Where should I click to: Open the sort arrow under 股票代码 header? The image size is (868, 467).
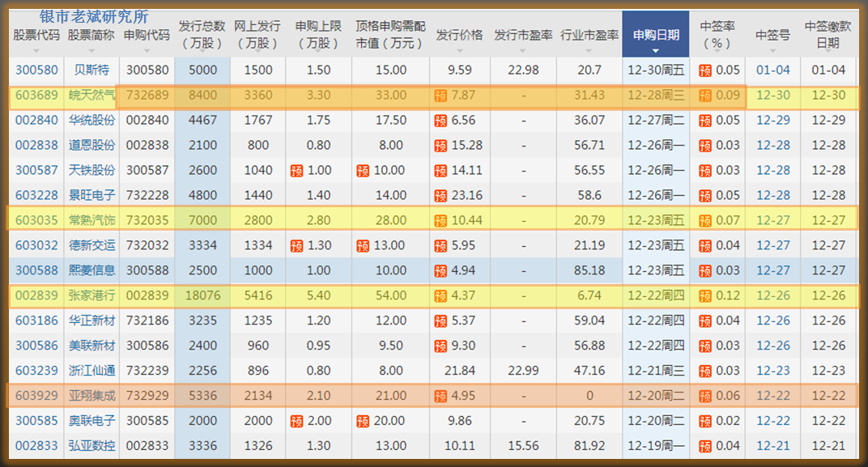(x=36, y=51)
